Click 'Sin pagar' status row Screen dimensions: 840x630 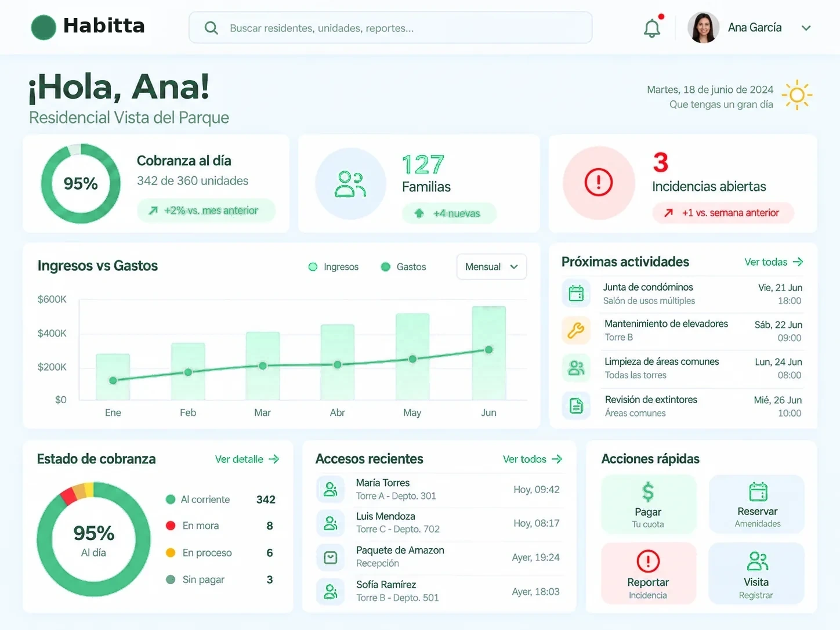click(220, 580)
